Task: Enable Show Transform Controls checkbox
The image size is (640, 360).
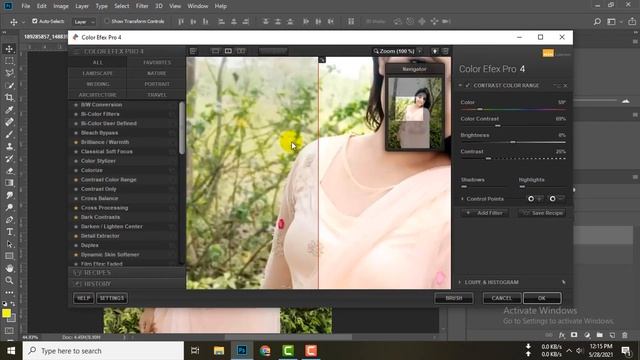Action: [107, 21]
